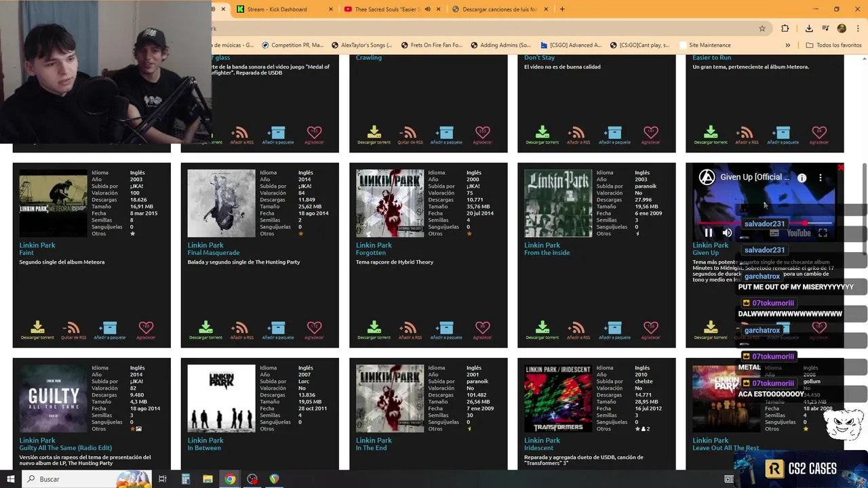This screenshot has height=488, width=868.
Task: Open File Explorer from taskbar
Action: point(208,479)
